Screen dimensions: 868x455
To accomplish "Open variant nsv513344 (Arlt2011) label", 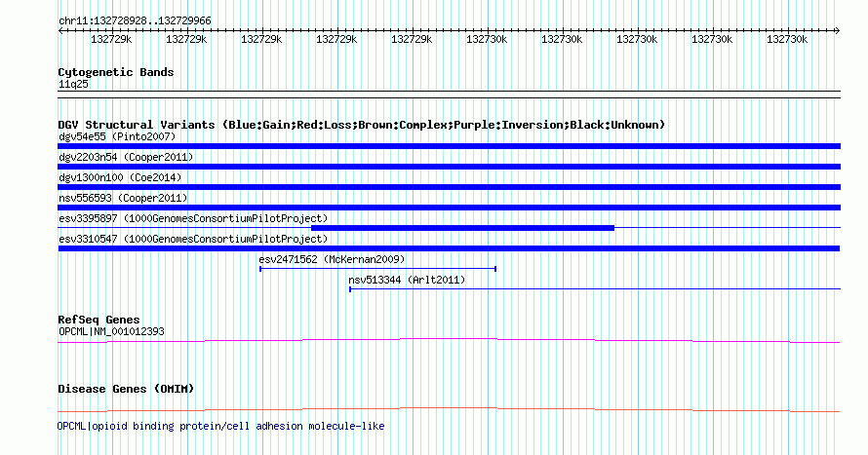I will pyautogui.click(x=407, y=280).
